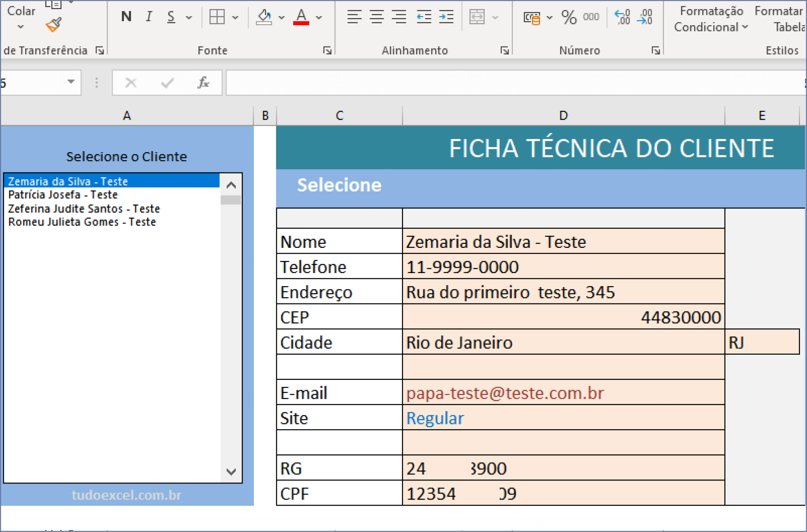
Task: Open the borders dropdown arrow
Action: [235, 17]
